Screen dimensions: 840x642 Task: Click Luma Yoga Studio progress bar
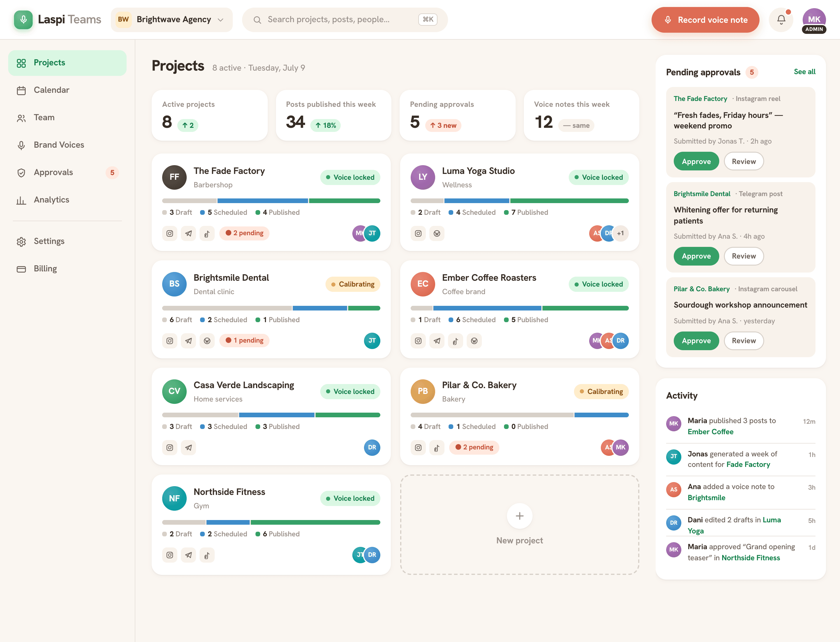click(519, 201)
